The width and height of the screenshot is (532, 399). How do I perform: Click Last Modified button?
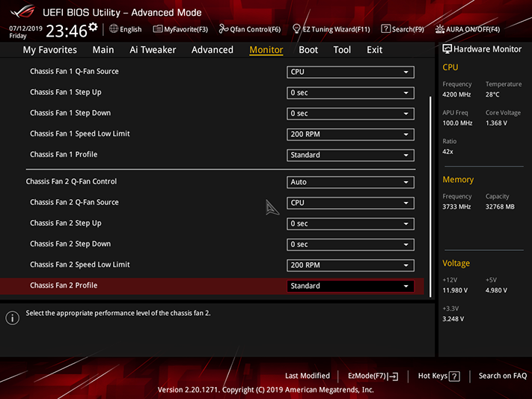[308, 376]
